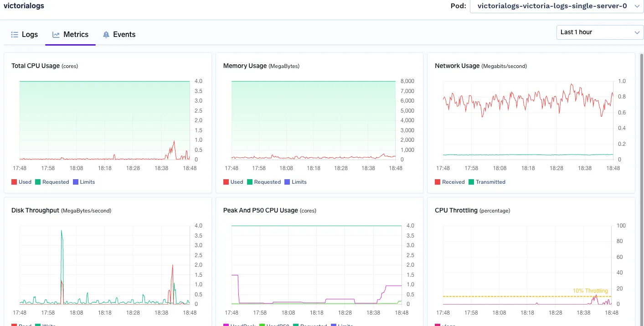Toggle Requested series in Total CPU Usage legend
This screenshot has height=326, width=644.
point(52,182)
